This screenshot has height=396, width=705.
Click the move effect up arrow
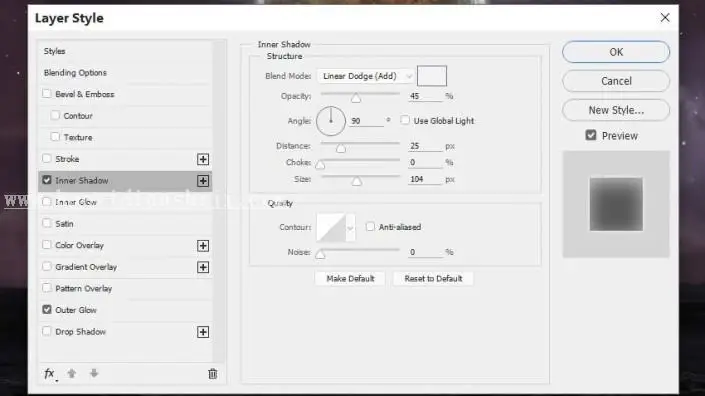tap(71, 373)
